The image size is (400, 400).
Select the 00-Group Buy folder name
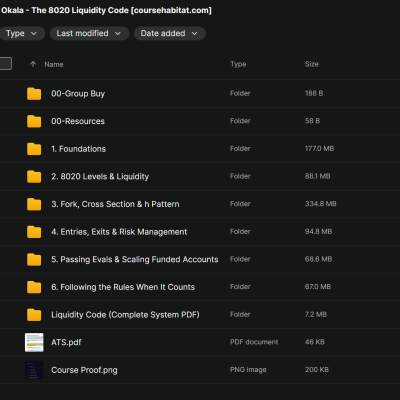click(78, 94)
